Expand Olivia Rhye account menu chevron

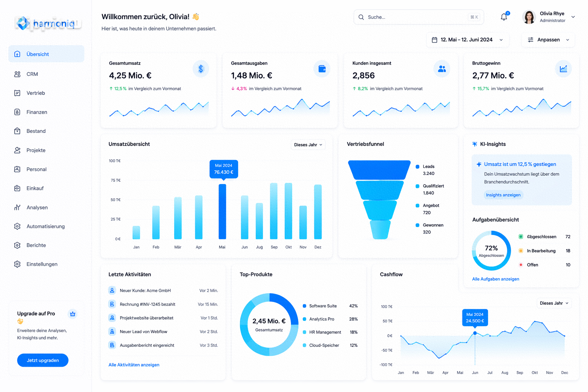click(573, 17)
